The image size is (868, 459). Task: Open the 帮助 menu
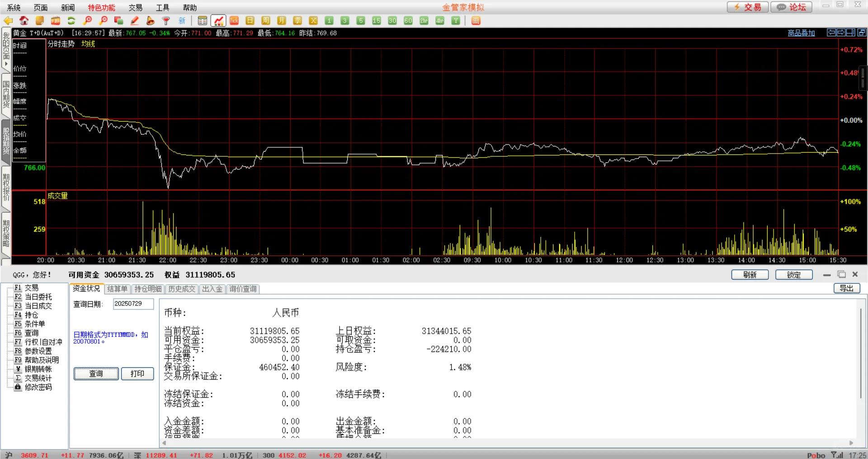click(x=190, y=8)
